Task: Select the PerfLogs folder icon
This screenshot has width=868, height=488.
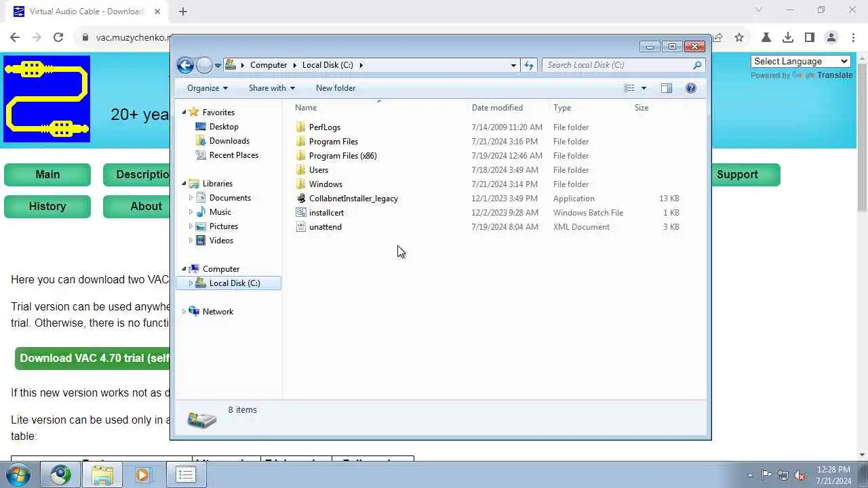Action: click(x=301, y=127)
